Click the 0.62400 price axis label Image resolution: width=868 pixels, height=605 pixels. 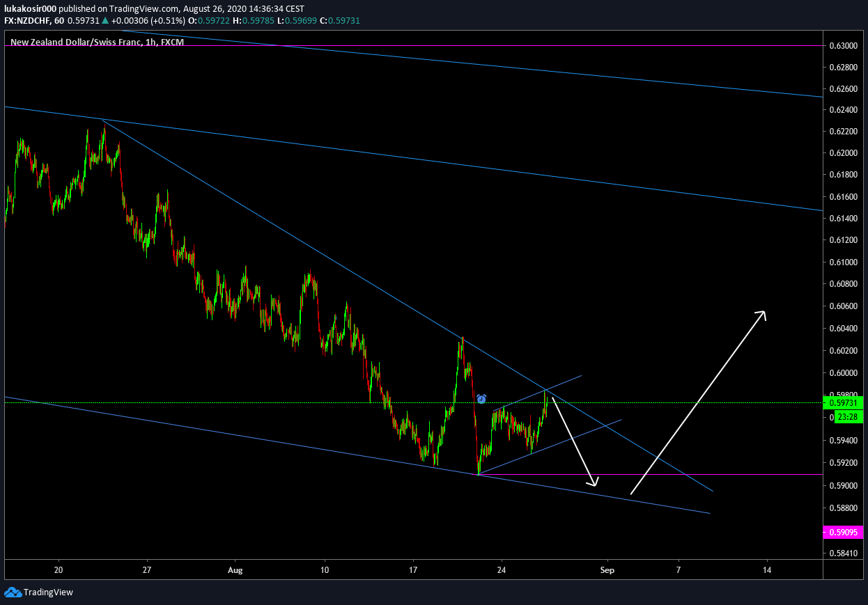pos(843,110)
